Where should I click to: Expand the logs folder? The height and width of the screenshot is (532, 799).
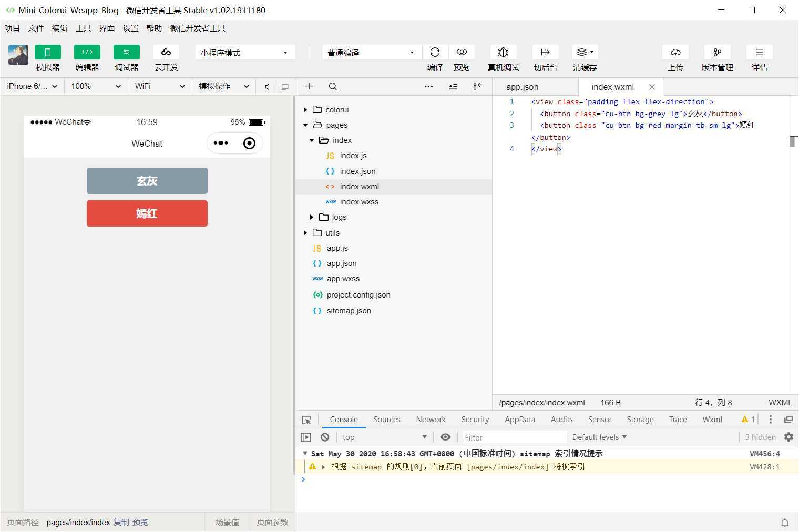click(312, 217)
